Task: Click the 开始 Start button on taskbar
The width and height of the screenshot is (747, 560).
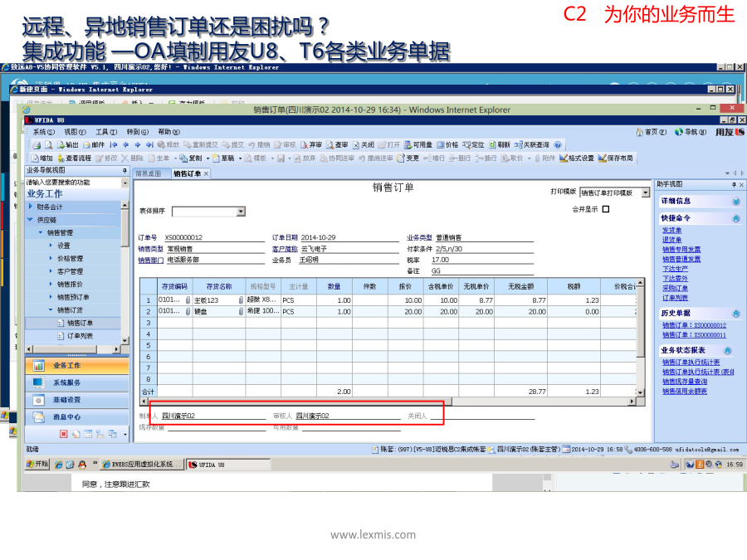Action: 37,465
